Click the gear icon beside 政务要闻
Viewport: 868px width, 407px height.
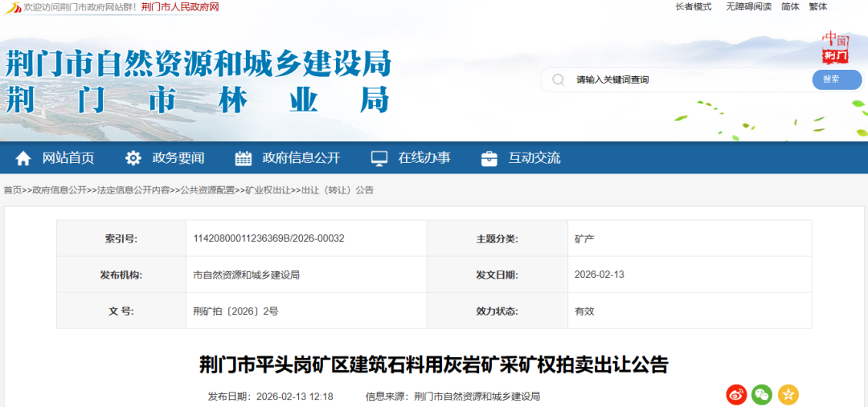pos(133,158)
